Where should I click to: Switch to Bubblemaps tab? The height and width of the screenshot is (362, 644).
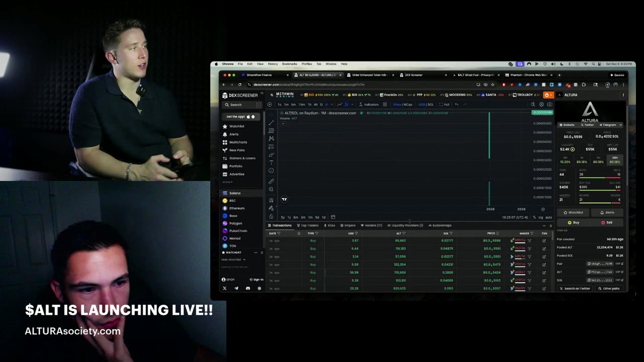(440, 225)
